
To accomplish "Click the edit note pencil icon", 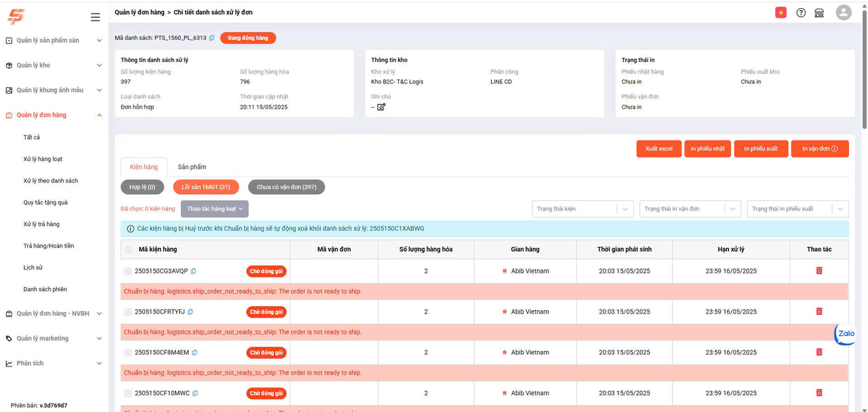I will [x=381, y=107].
